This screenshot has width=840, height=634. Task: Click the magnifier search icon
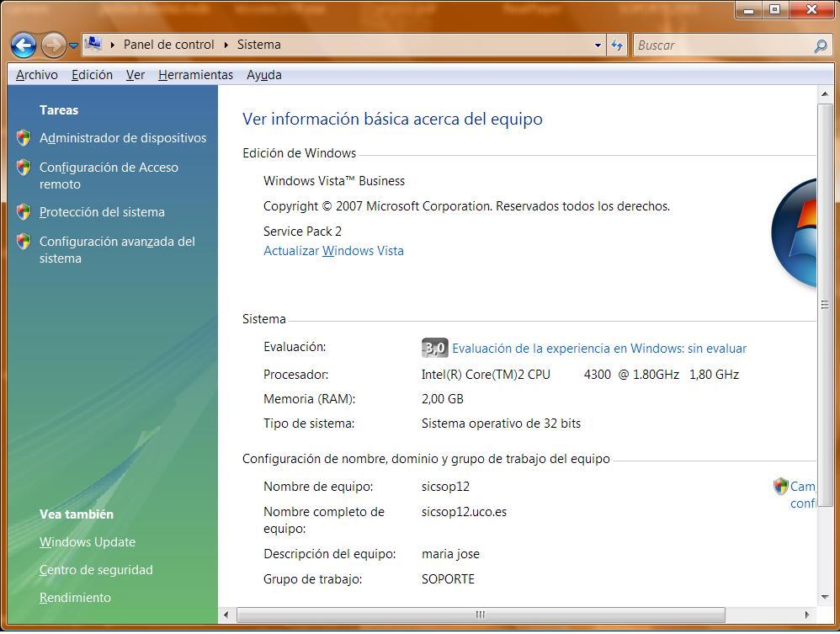tap(820, 45)
